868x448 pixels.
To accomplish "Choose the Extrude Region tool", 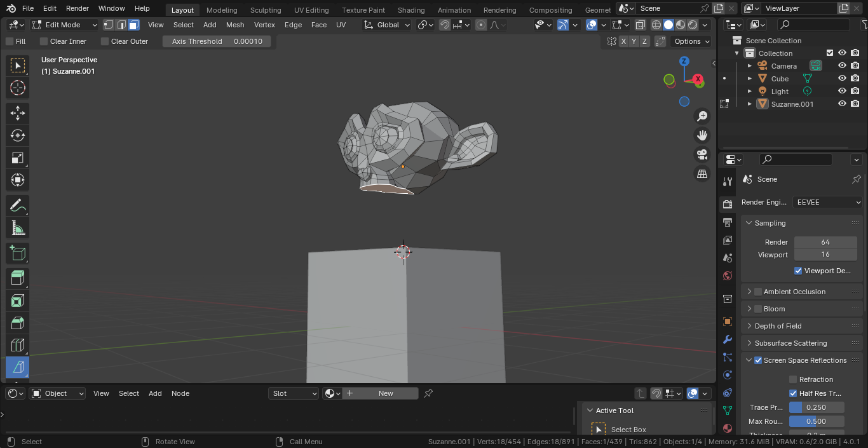I will (x=18, y=278).
